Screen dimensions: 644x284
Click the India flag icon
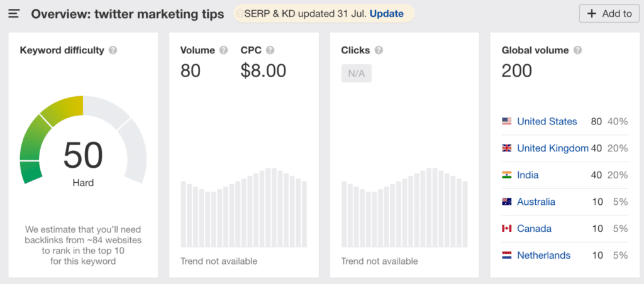coord(506,175)
